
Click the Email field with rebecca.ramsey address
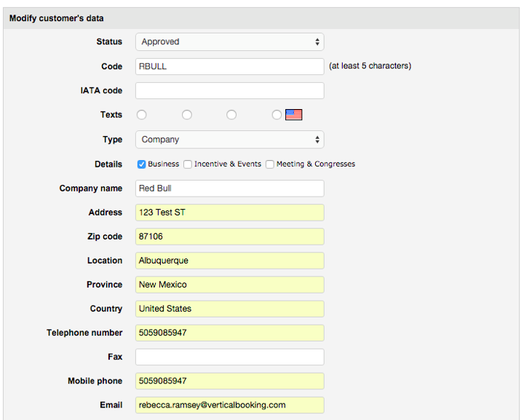pos(229,405)
